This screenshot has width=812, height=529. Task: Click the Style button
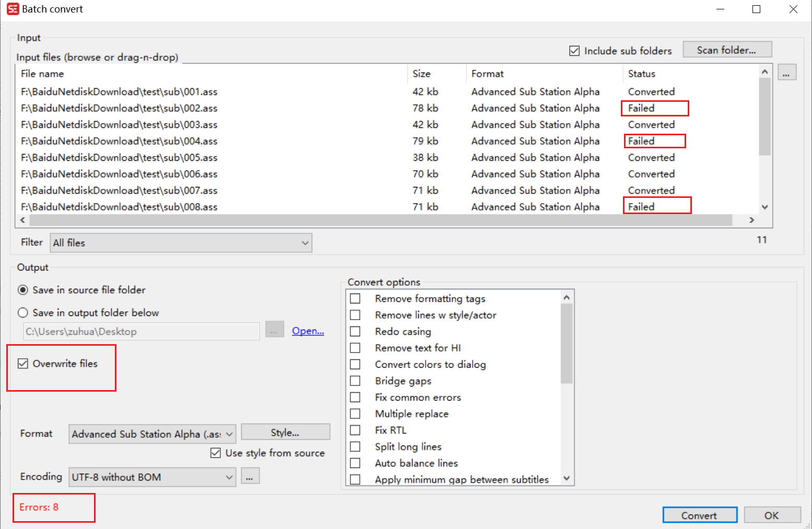coord(285,432)
